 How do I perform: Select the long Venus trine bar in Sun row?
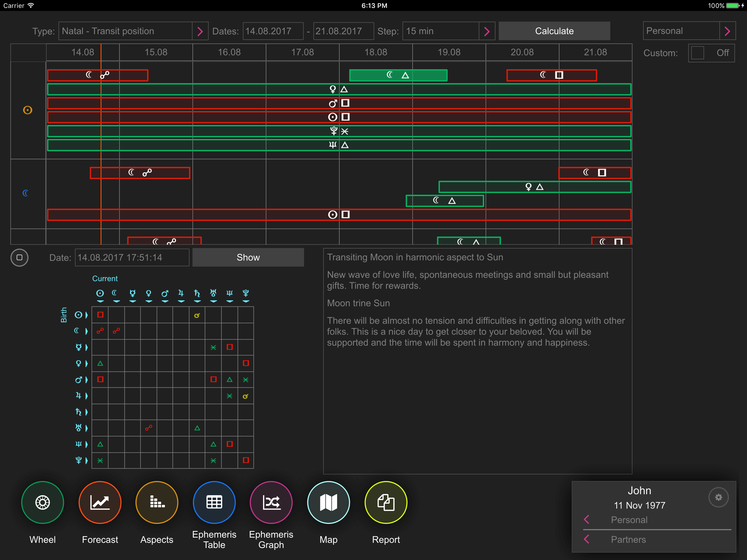(x=339, y=89)
